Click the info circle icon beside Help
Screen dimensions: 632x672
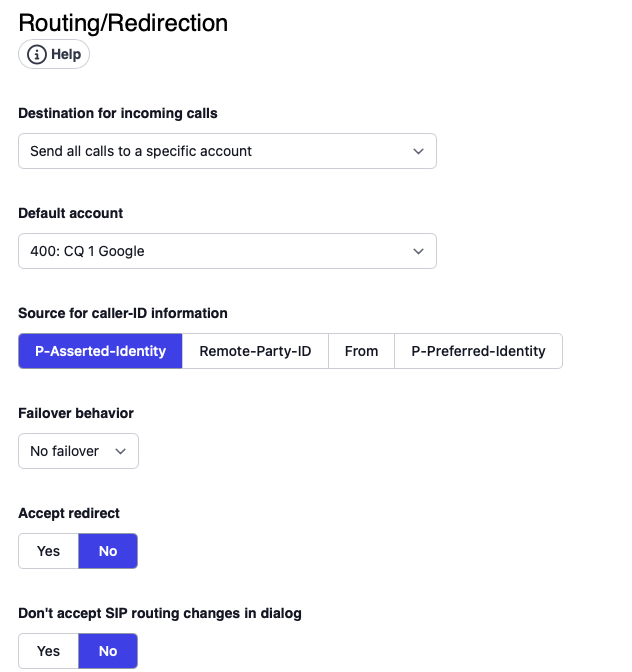pyautogui.click(x=37, y=54)
